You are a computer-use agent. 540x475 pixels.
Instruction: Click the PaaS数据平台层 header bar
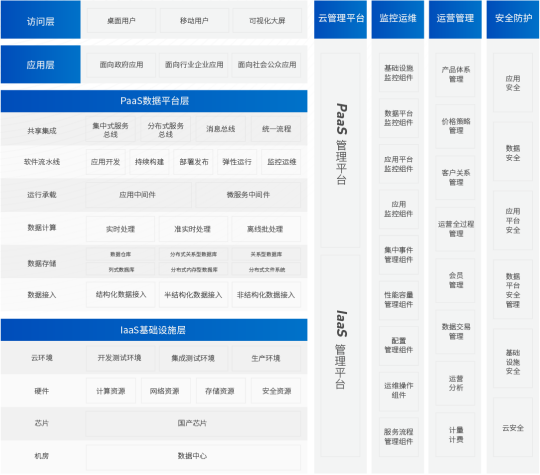(x=154, y=101)
